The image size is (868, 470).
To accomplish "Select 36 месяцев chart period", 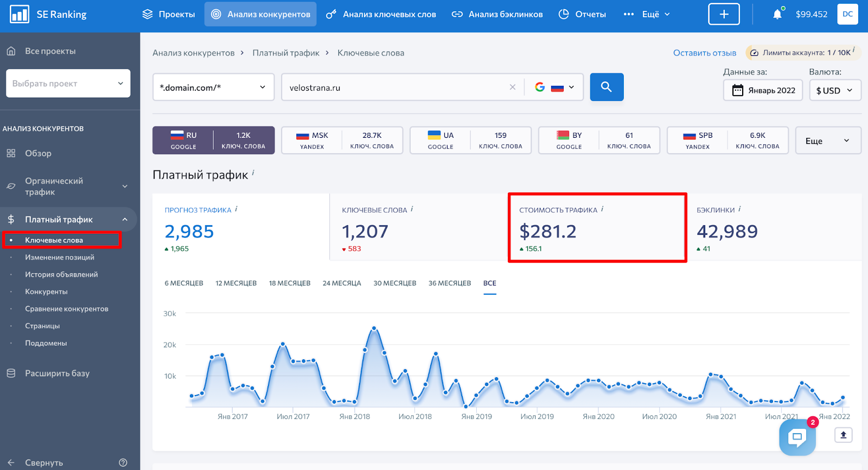I will pyautogui.click(x=450, y=283).
